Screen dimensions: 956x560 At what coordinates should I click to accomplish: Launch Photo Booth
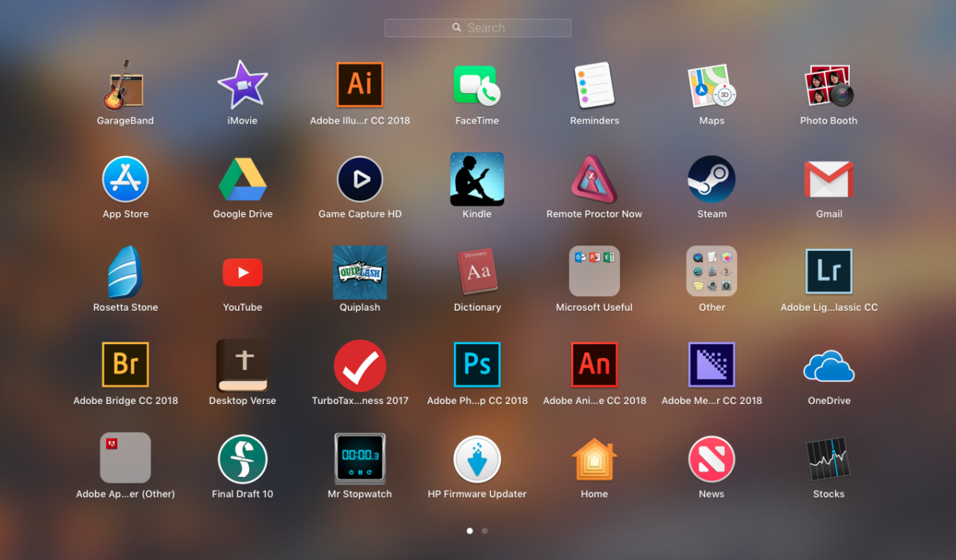[829, 85]
